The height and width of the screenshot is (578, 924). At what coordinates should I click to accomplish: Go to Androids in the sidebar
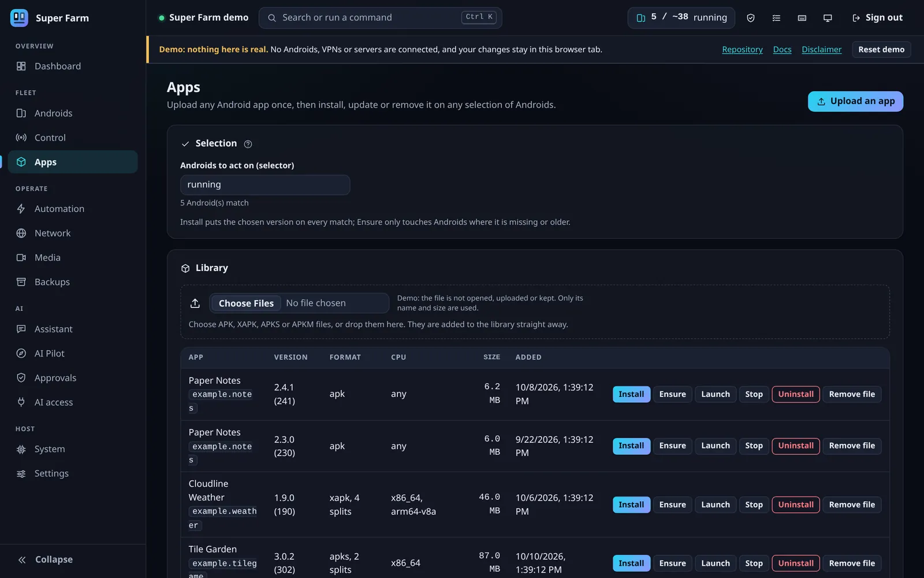(x=73, y=113)
